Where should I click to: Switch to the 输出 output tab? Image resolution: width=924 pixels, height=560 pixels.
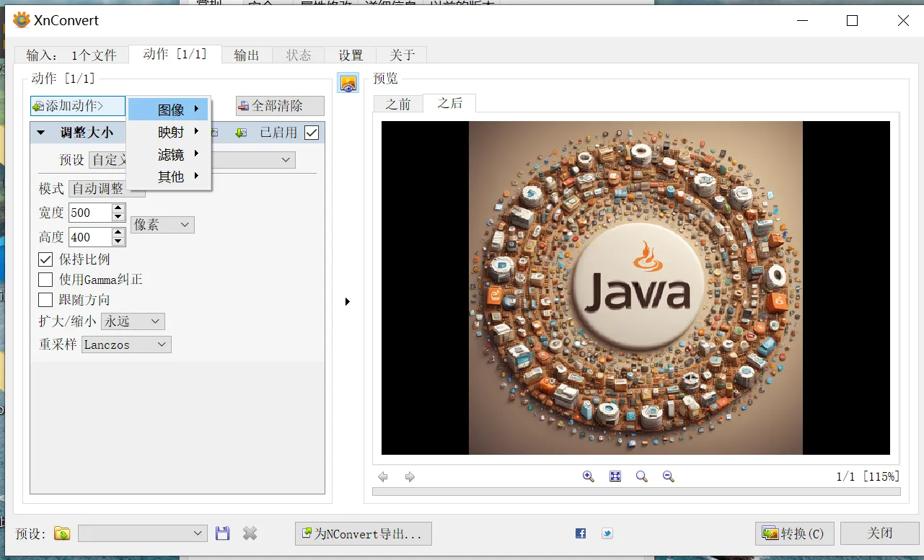[x=247, y=55]
